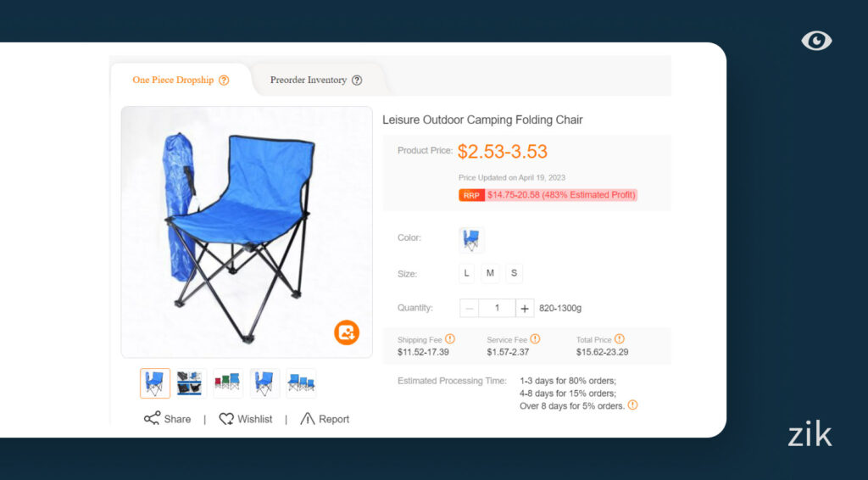This screenshot has width=868, height=480.
Task: Open the One Piece Dropship tab
Action: 173,81
